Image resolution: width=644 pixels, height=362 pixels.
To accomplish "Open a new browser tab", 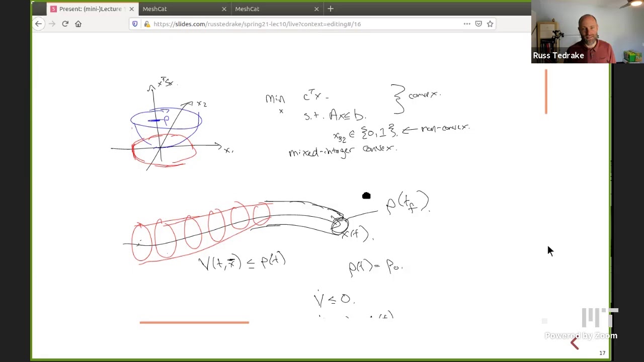I will coord(331,9).
